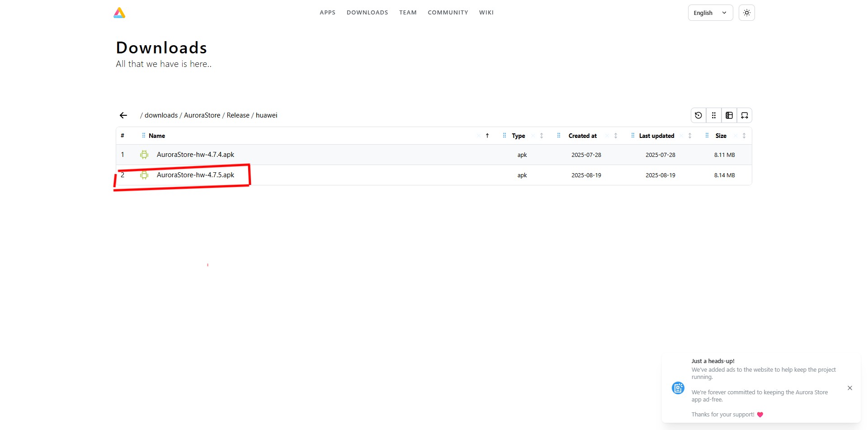Sort by Last updated using arrows
This screenshot has height=430, width=868.
click(690, 136)
